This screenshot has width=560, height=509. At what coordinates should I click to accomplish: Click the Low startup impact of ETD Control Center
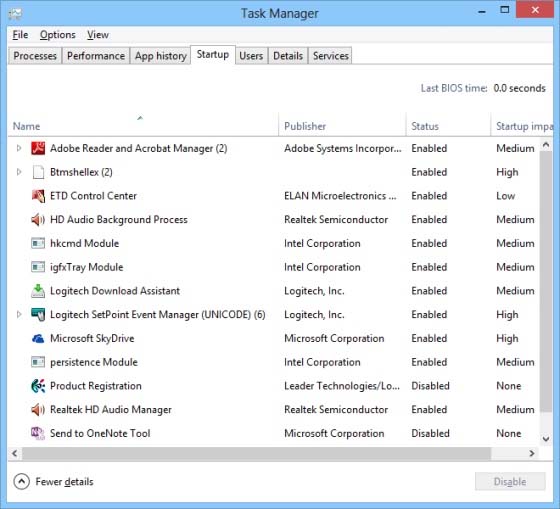click(505, 196)
